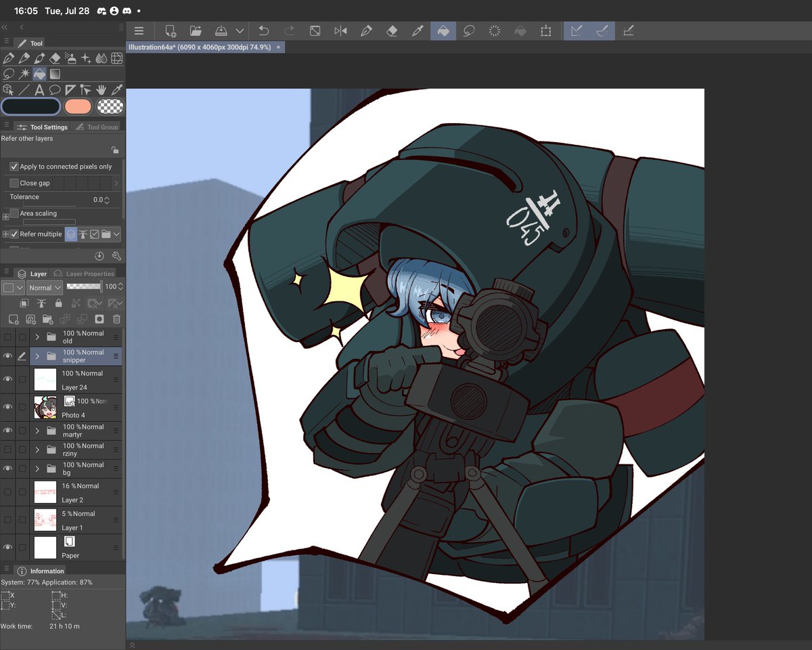Select the Balloon tool
Image resolution: width=812 pixels, height=650 pixels.
pyautogui.click(x=55, y=89)
